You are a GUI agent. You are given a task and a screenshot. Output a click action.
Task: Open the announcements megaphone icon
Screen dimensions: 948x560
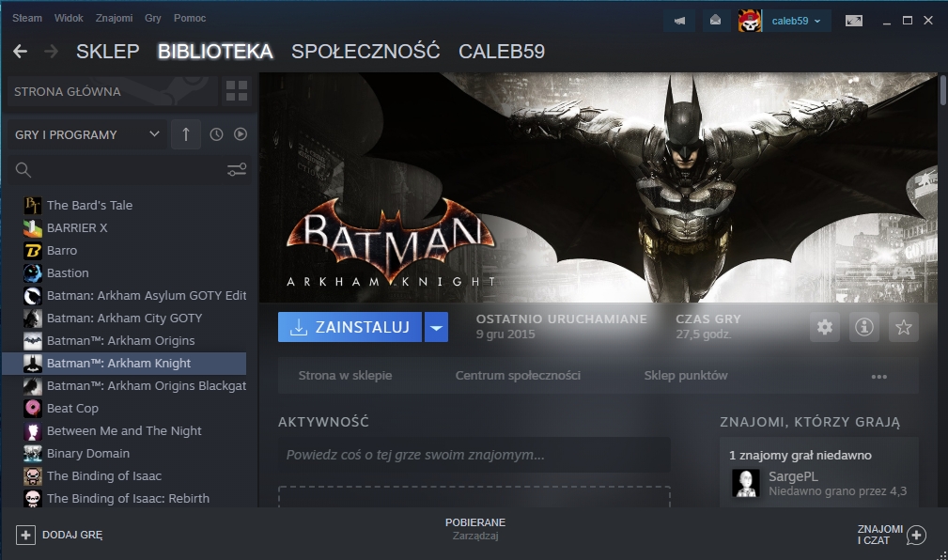[x=679, y=21]
